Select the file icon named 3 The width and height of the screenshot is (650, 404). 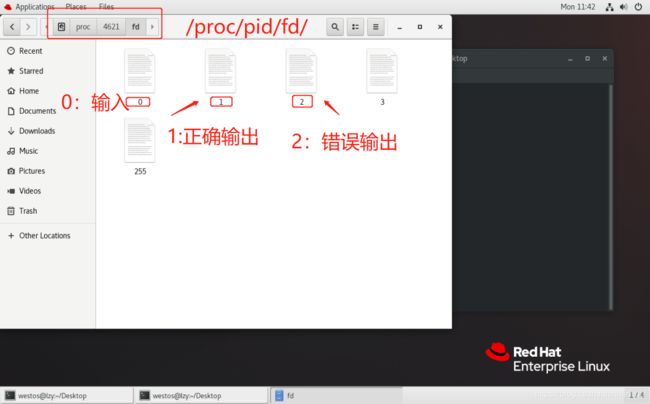(382, 71)
